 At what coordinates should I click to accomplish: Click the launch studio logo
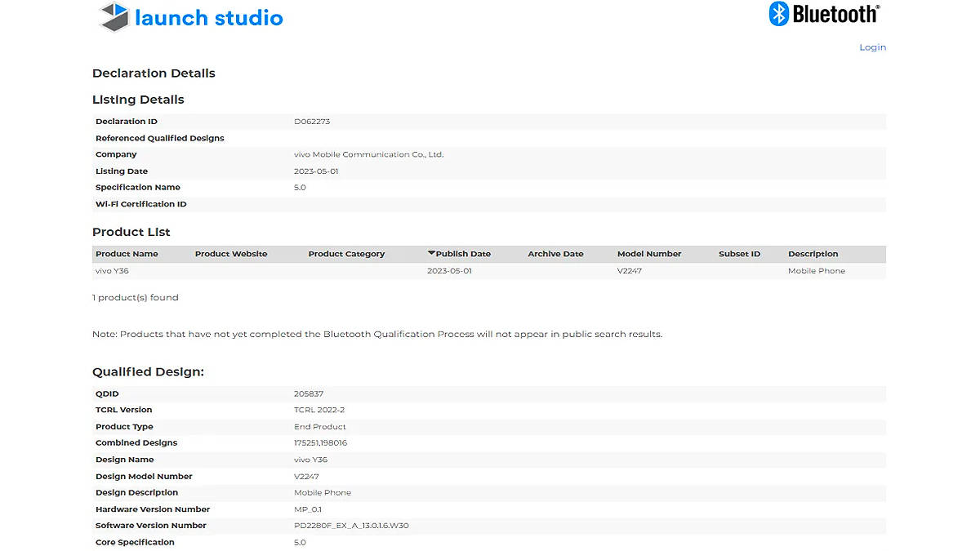191,17
